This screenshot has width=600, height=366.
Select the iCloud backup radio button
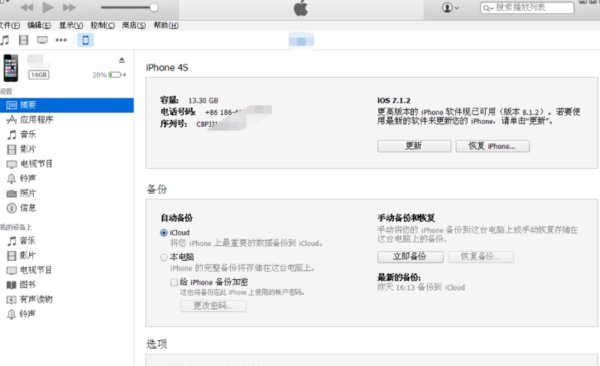pyautogui.click(x=164, y=233)
